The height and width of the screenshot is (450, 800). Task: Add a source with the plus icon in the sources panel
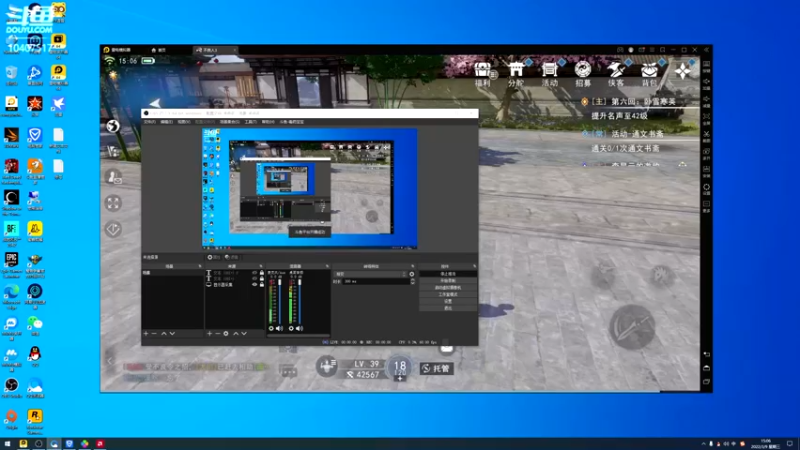tap(210, 333)
